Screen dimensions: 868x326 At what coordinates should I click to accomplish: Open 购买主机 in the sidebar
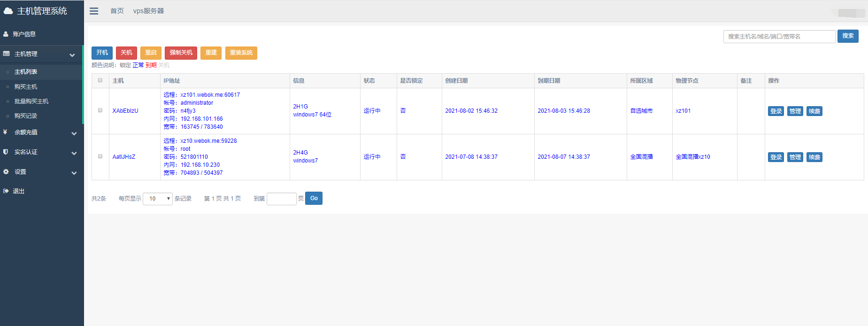coord(26,87)
